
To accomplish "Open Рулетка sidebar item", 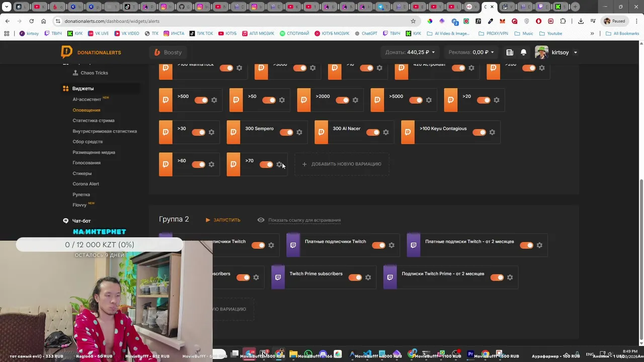I will tap(81, 195).
